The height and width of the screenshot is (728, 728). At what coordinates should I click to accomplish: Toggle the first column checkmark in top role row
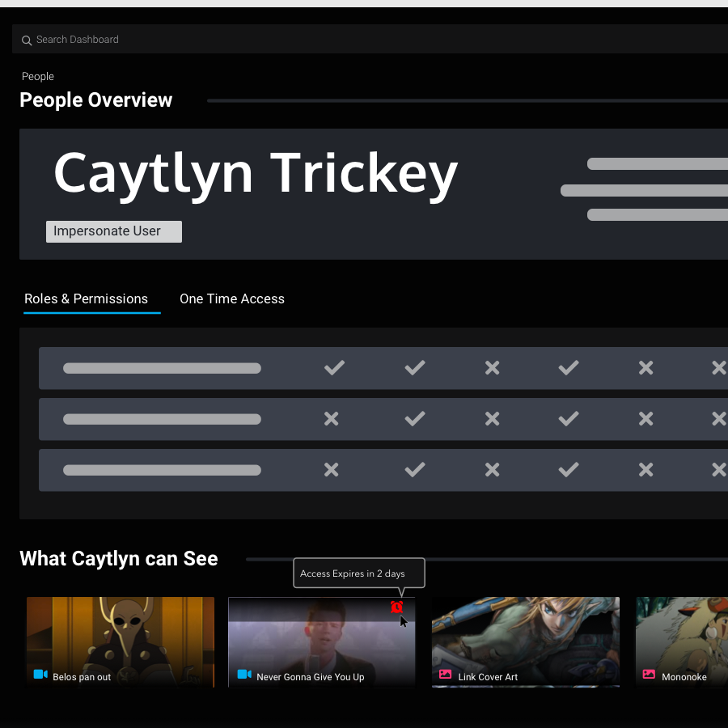[334, 368]
